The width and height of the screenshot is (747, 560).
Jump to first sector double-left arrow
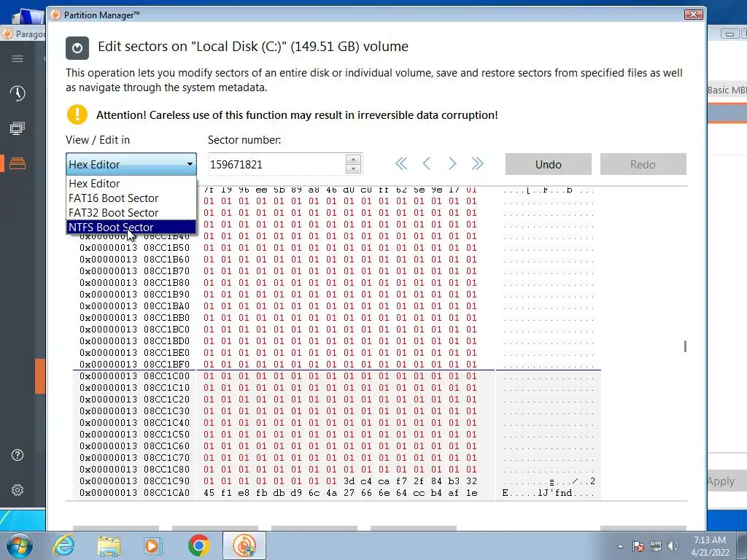tap(401, 164)
